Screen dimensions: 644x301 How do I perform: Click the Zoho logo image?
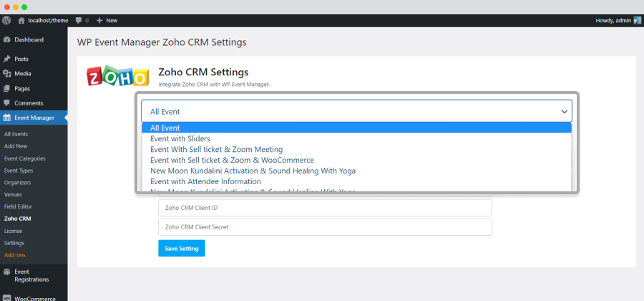coord(118,76)
